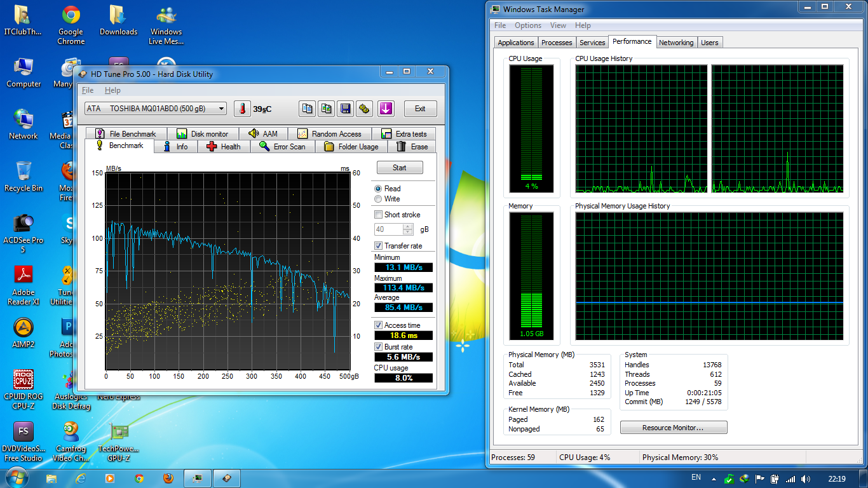Open the TOSHIBA drive selection dropdown

pyautogui.click(x=156, y=109)
